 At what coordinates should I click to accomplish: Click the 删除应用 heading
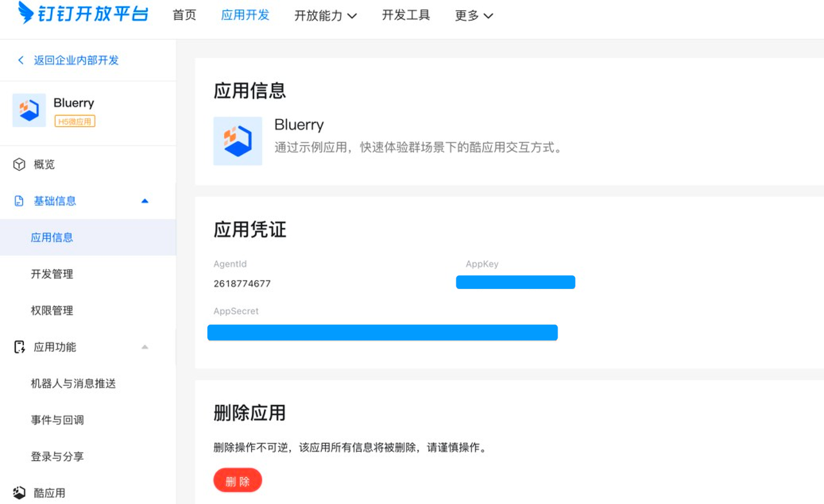click(x=250, y=413)
